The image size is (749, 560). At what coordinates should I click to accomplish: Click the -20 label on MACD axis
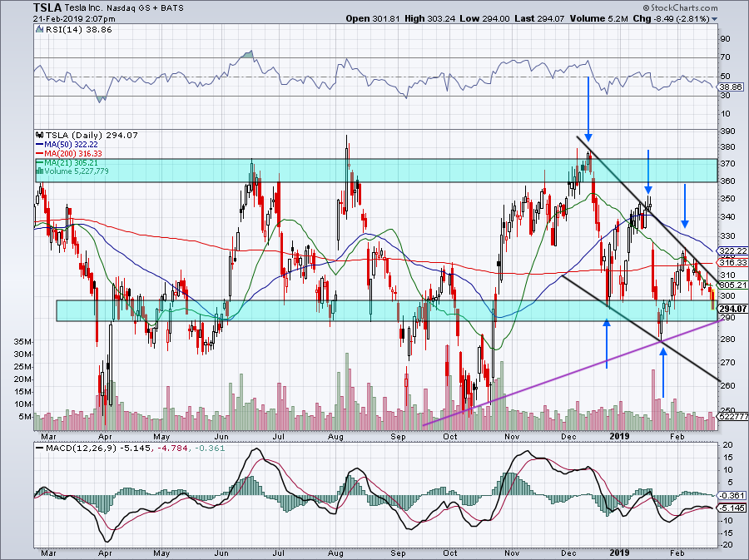727,545
